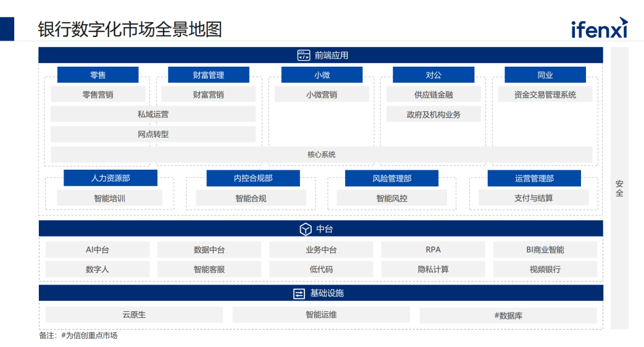
Task: Choose the 隐私计算 cell
Action: coord(433,269)
